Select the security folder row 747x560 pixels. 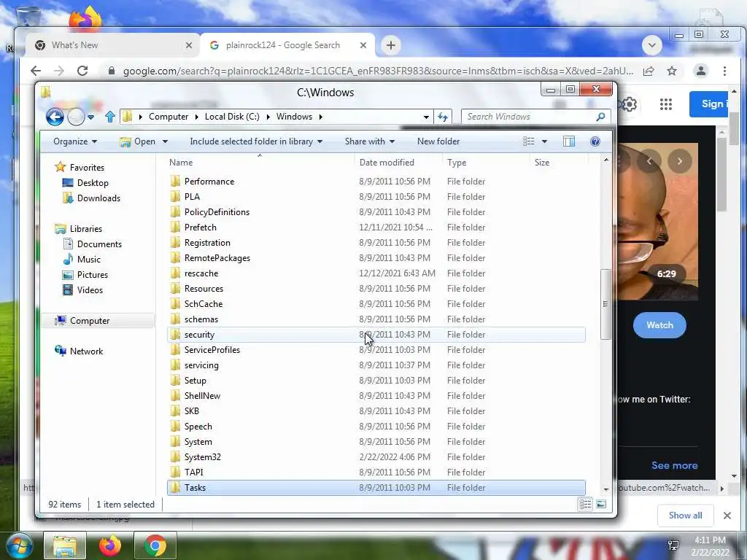coord(376,335)
